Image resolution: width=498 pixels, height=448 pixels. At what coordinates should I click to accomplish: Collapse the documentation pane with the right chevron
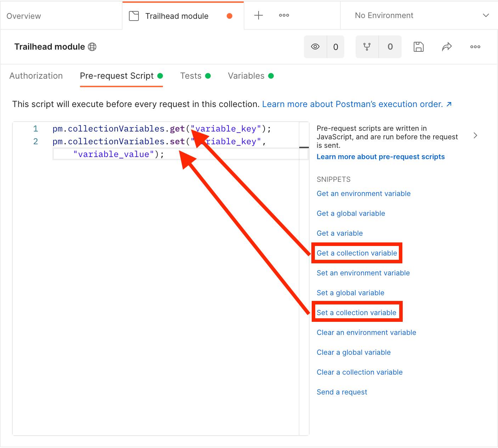(475, 135)
